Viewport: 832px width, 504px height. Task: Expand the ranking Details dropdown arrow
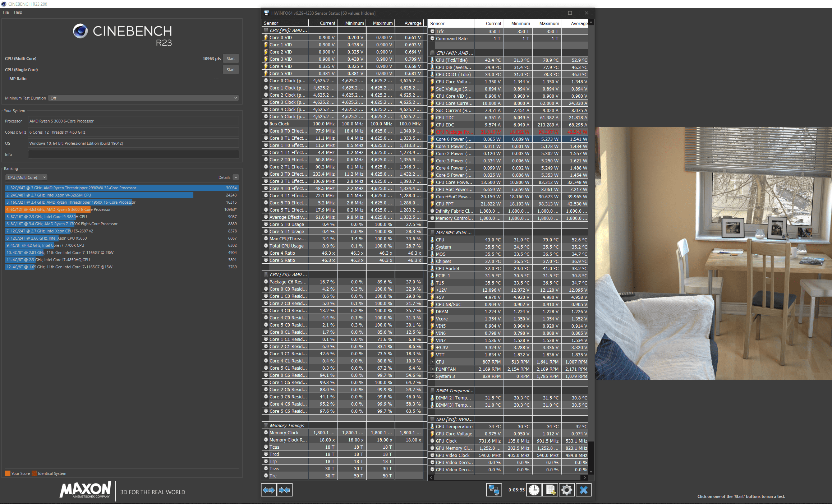(236, 177)
